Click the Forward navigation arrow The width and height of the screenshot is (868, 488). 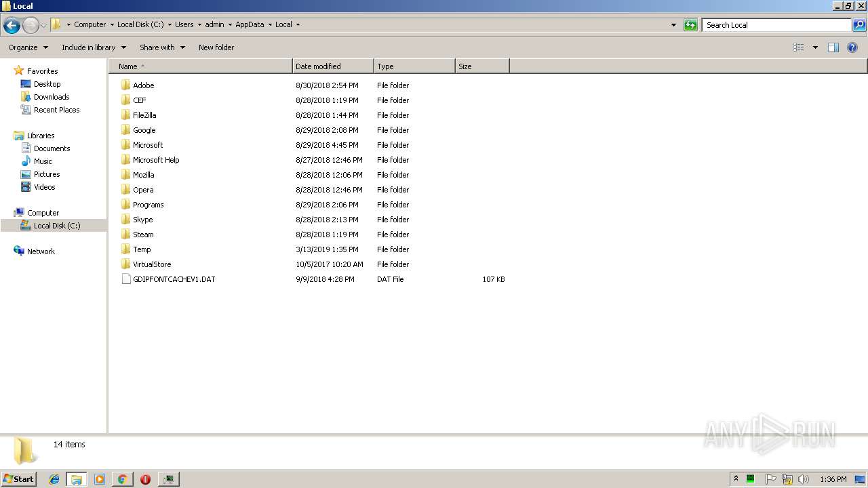pyautogui.click(x=31, y=26)
